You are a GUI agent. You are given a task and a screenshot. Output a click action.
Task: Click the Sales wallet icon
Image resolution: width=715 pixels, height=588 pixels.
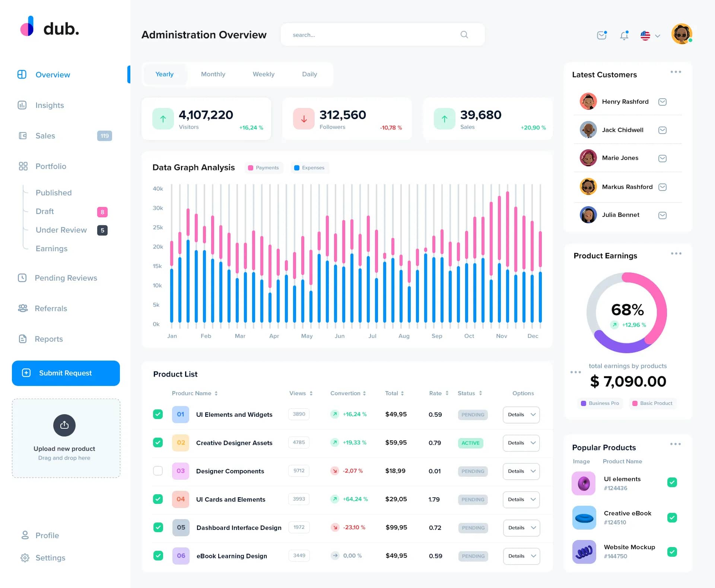pyautogui.click(x=23, y=135)
